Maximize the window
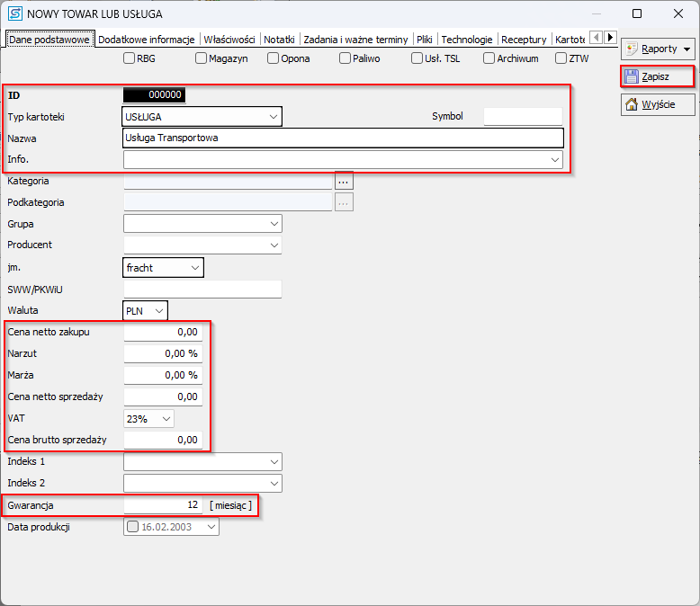This screenshot has width=700, height=606. (637, 13)
